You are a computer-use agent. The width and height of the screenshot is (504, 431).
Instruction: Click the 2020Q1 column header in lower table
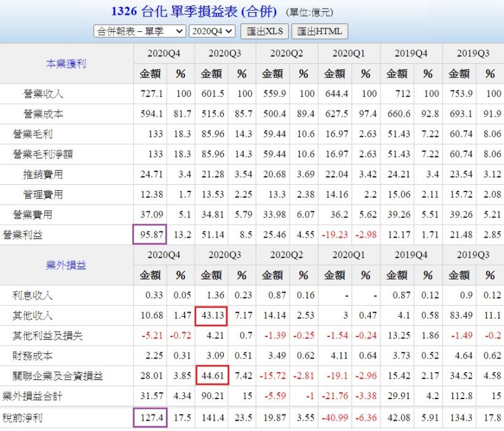pyautogui.click(x=348, y=255)
